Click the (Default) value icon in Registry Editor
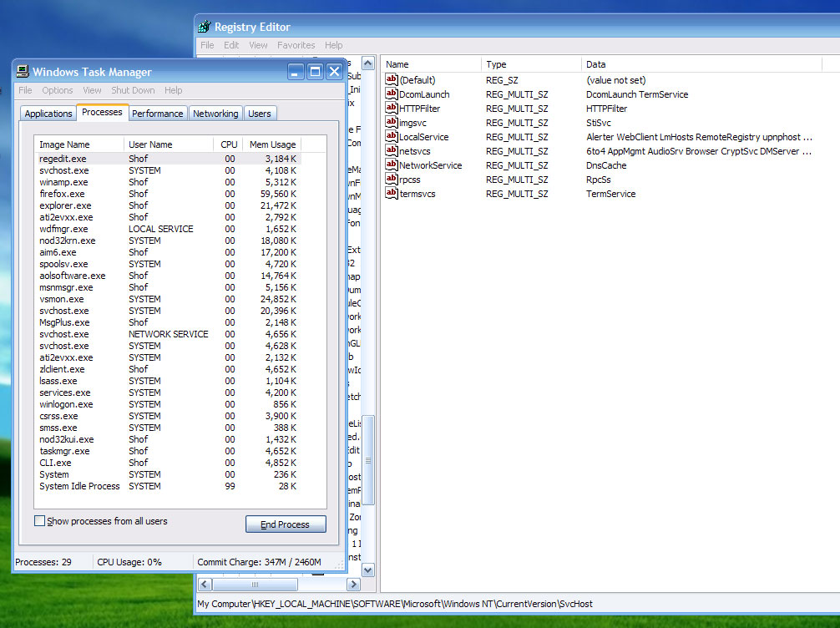 pos(392,79)
